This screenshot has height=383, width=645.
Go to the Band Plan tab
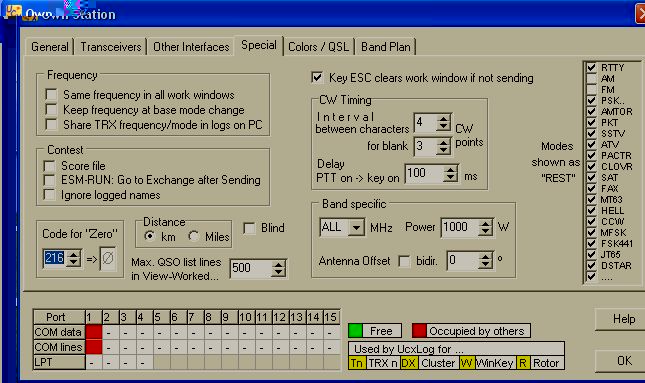(385, 47)
